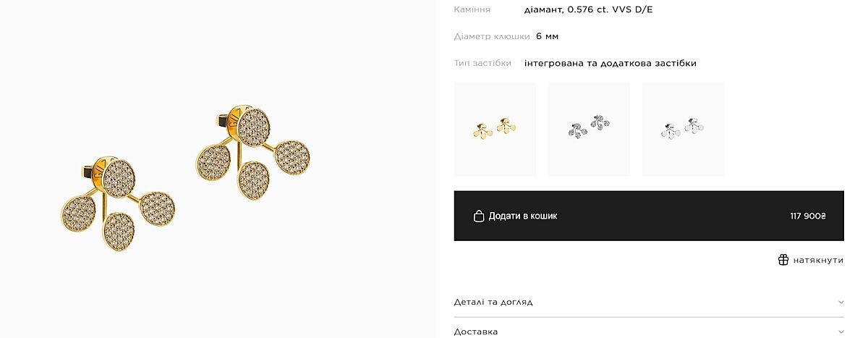Click the Тип застібки label
Viewport: 868px width, 338px height.
click(x=482, y=63)
